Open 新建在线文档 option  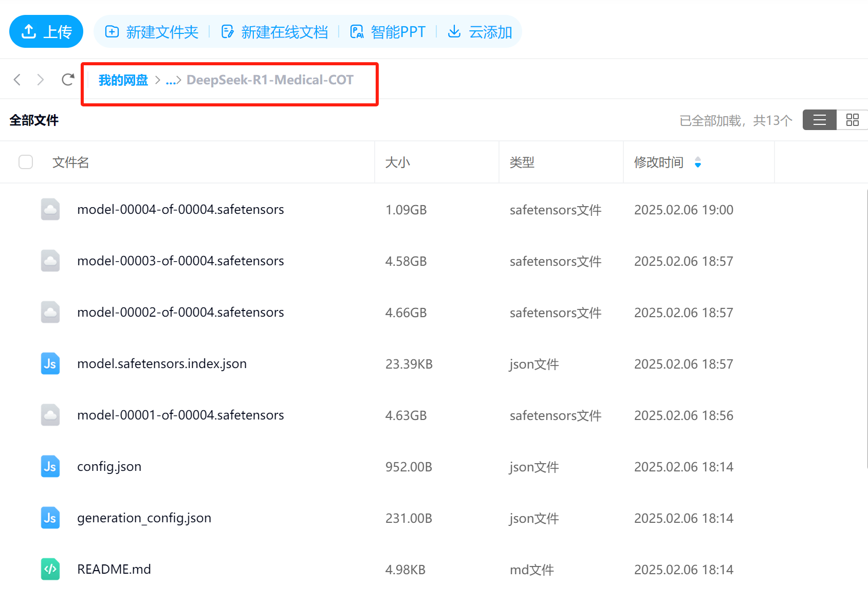274,32
